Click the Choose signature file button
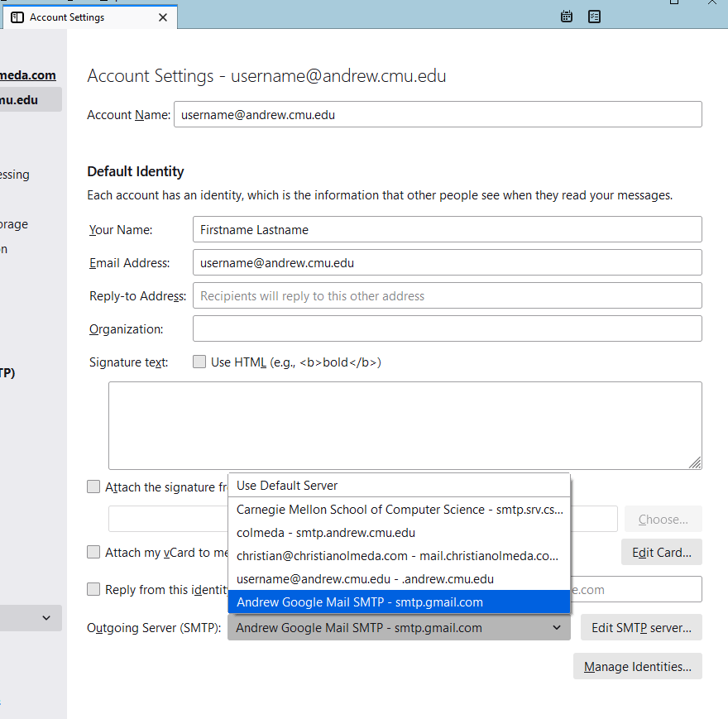This screenshot has height=719, width=728. [663, 519]
